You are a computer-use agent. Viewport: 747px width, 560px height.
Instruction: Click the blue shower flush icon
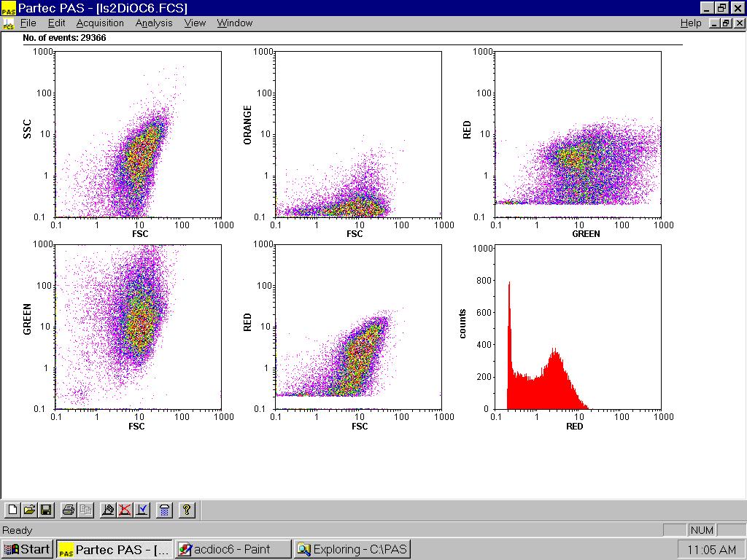[165, 510]
